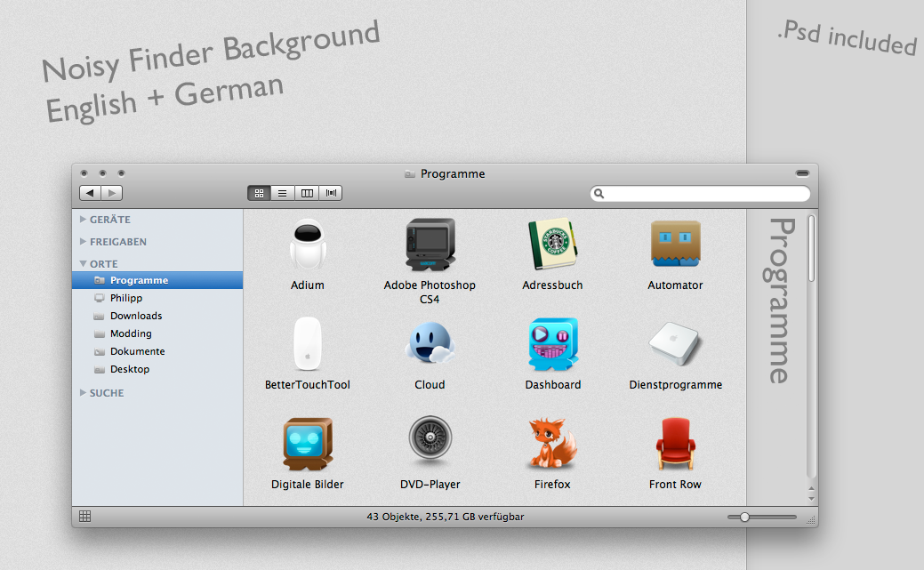Click the vertical scrollbar thumb
The height and width of the screenshot is (570, 924).
[x=811, y=248]
